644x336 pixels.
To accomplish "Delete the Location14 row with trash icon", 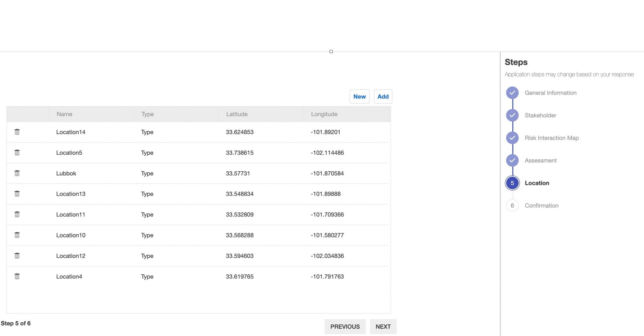I will click(17, 132).
